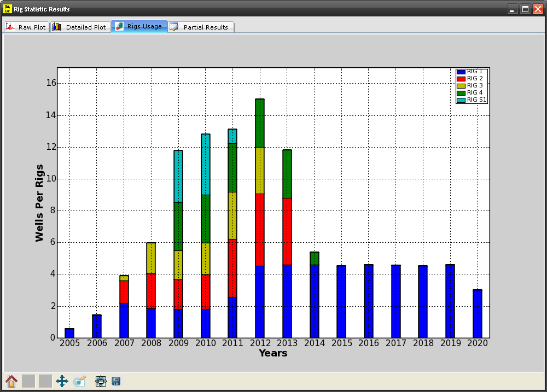Viewport: 547px width, 392px height.
Task: Click the greyed-out Back view button
Action: point(28,381)
